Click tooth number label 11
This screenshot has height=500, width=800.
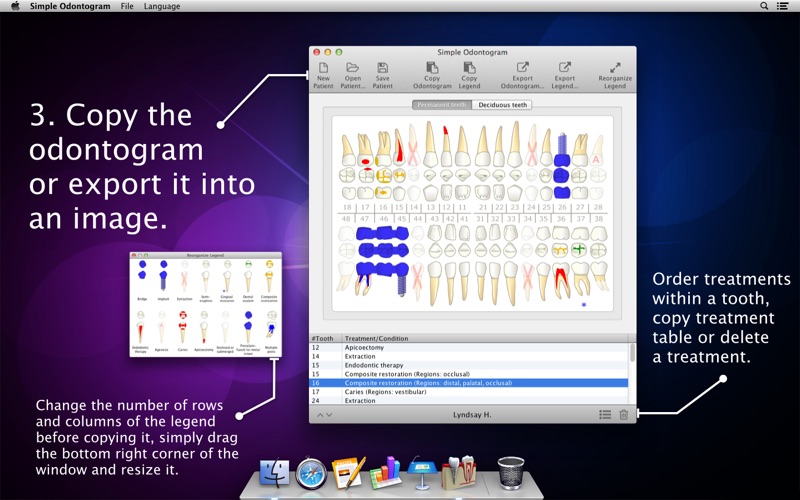[462, 208]
